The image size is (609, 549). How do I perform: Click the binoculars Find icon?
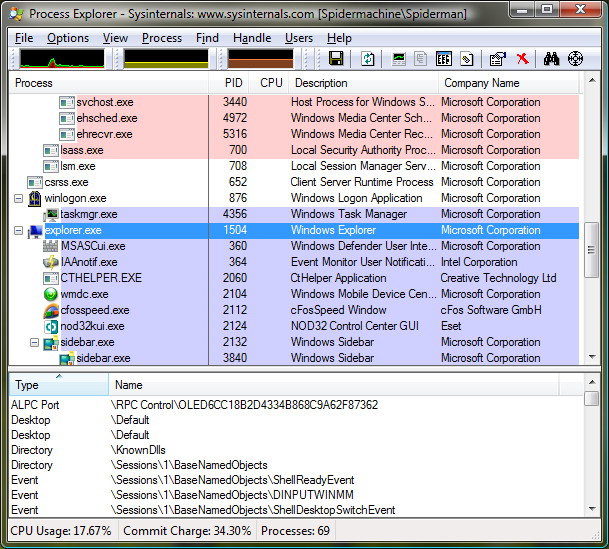click(x=551, y=59)
